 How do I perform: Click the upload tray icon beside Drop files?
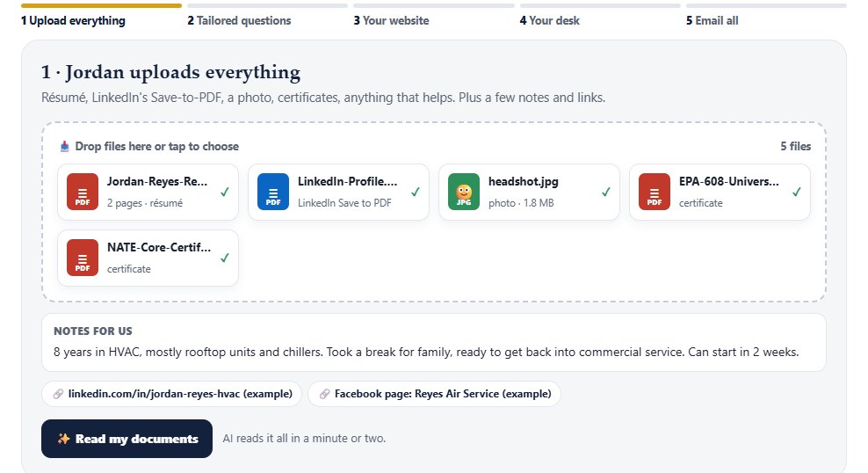[65, 146]
